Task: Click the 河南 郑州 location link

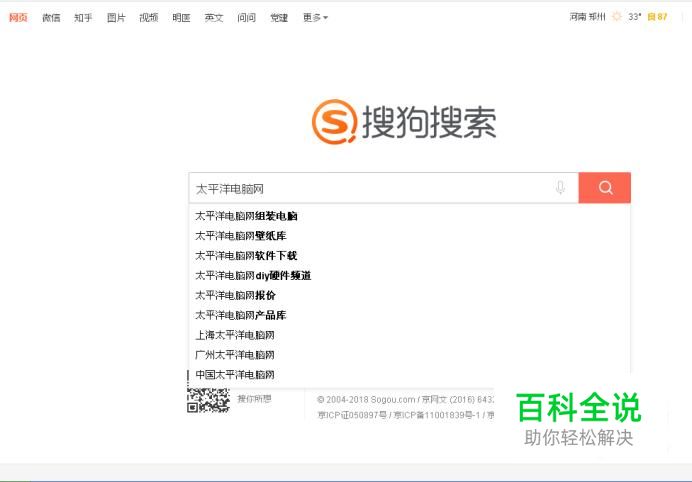Action: pyautogui.click(x=587, y=17)
